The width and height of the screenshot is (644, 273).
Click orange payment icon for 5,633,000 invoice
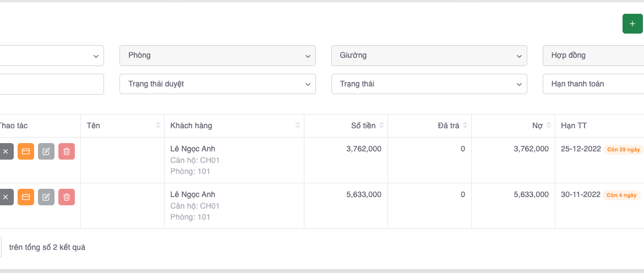click(x=26, y=197)
